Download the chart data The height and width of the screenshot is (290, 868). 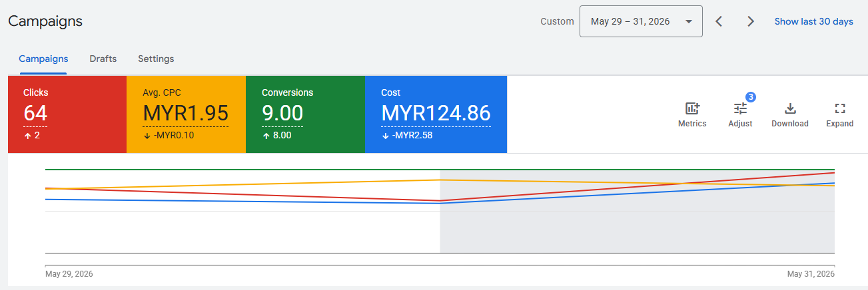tap(790, 114)
